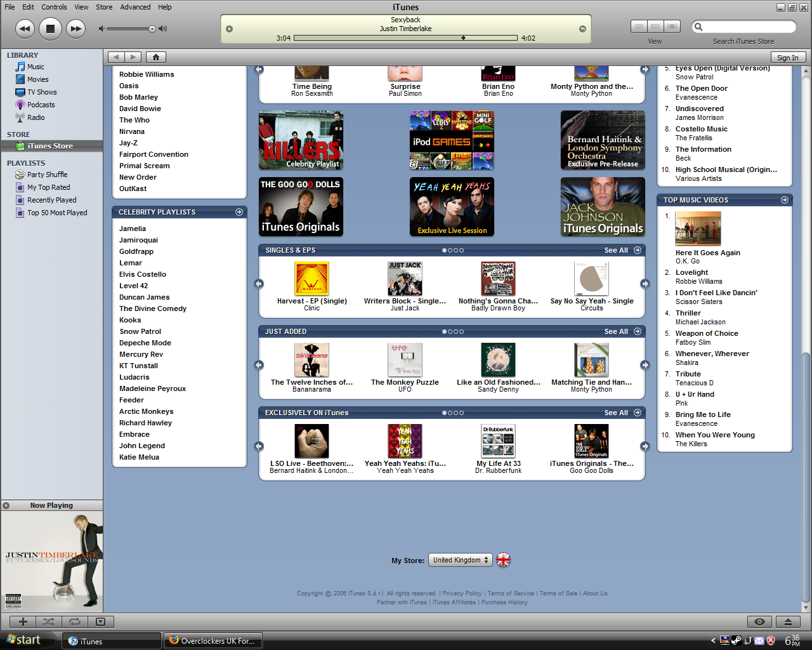812x650 pixels.
Task: Open the Advanced menu
Action: pos(135,7)
